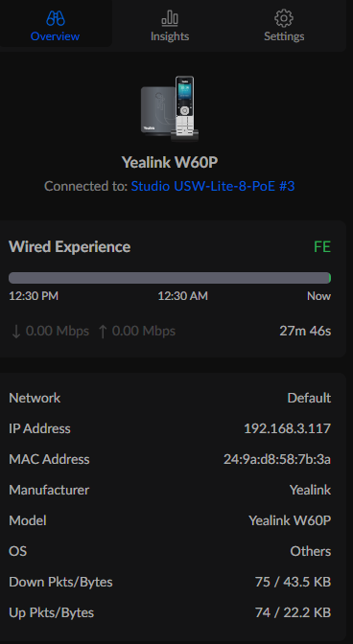The width and height of the screenshot is (353, 644).
Task: Click the 27m 46s uptime value
Action: click(x=305, y=331)
